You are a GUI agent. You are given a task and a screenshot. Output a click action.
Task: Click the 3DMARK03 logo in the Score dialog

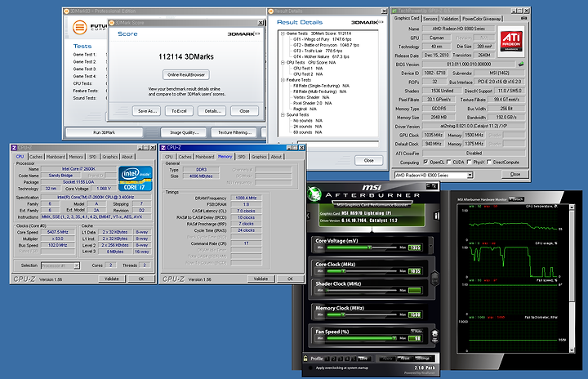tap(243, 33)
